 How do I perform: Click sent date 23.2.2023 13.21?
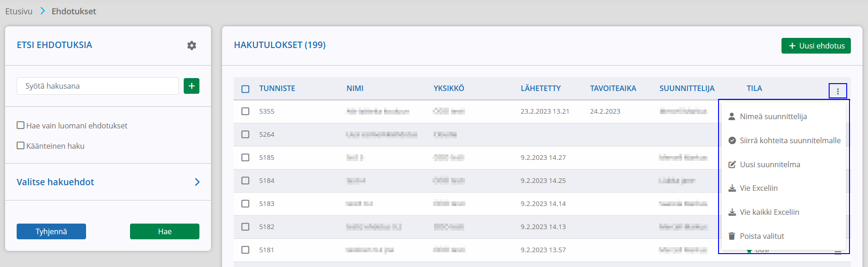tap(545, 111)
